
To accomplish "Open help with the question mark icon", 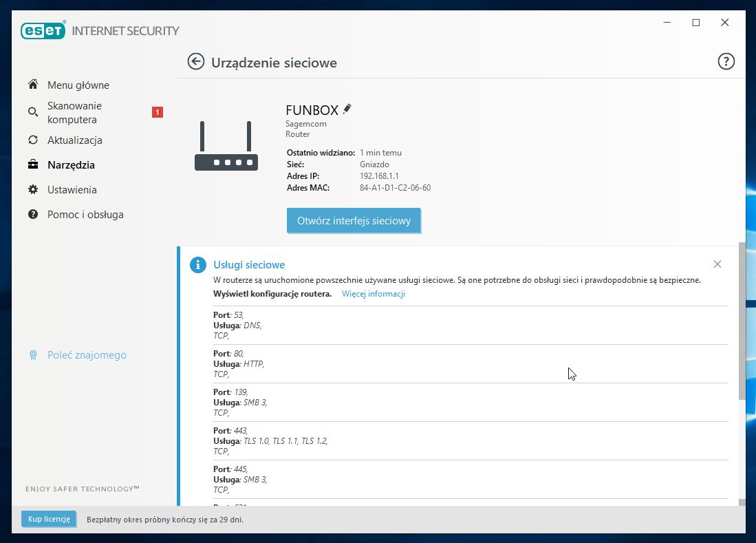I will (726, 61).
